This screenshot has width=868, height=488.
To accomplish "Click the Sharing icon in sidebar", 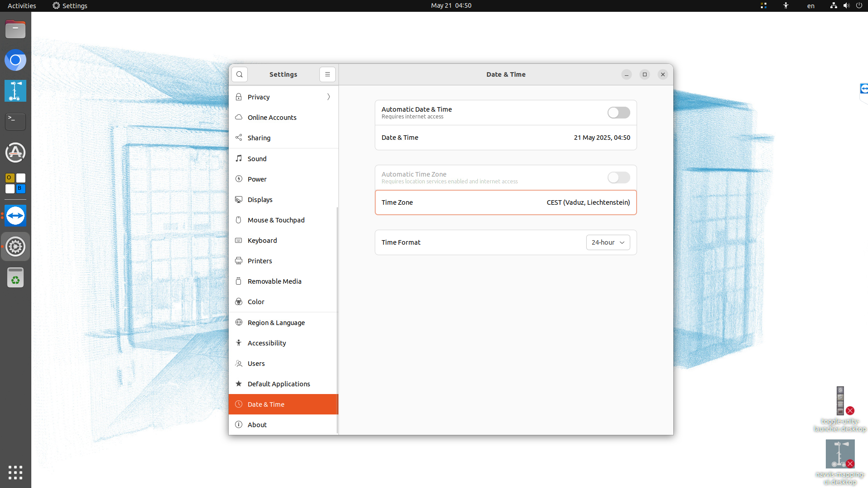I will pos(239,138).
